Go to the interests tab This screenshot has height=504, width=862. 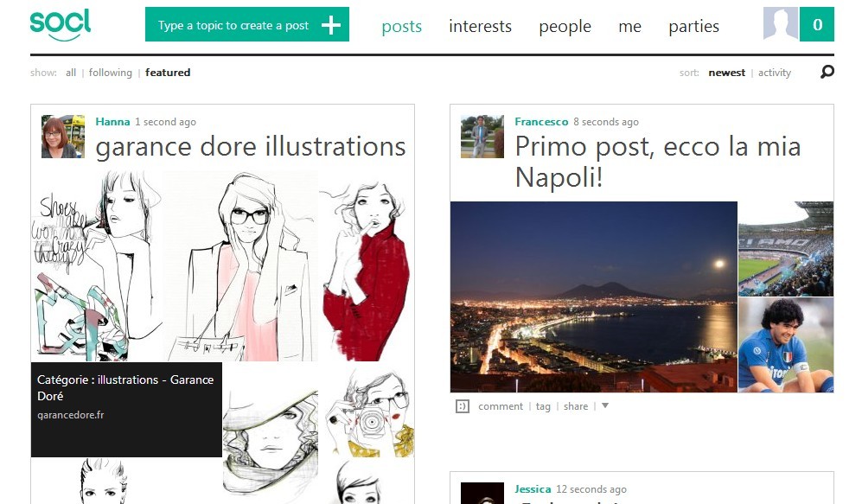(x=480, y=27)
